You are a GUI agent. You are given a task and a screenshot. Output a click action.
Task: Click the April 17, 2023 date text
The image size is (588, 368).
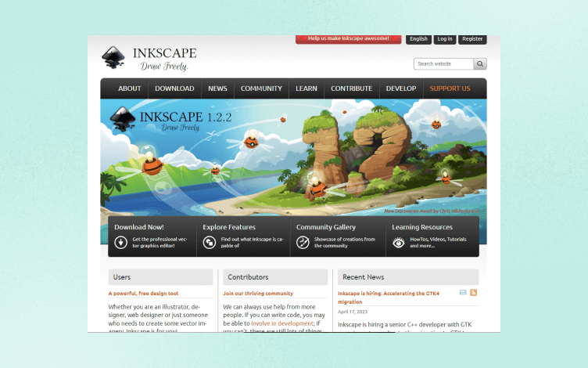coord(353,312)
